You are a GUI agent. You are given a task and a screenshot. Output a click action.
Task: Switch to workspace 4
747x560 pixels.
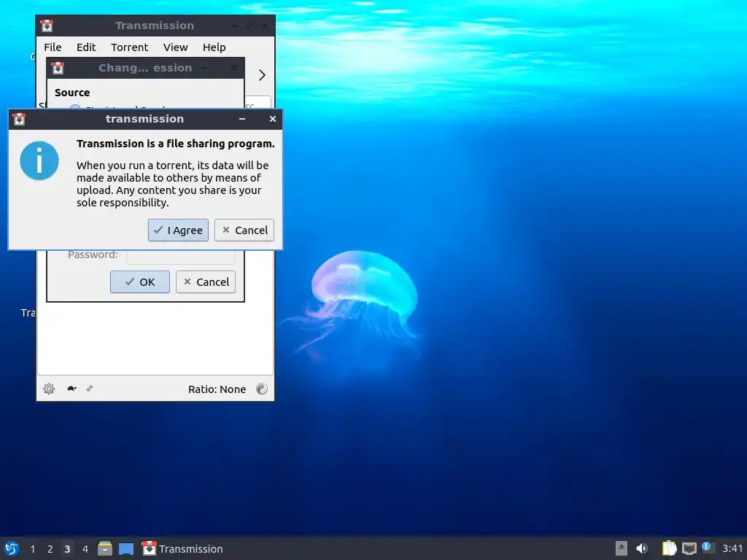pos(85,549)
